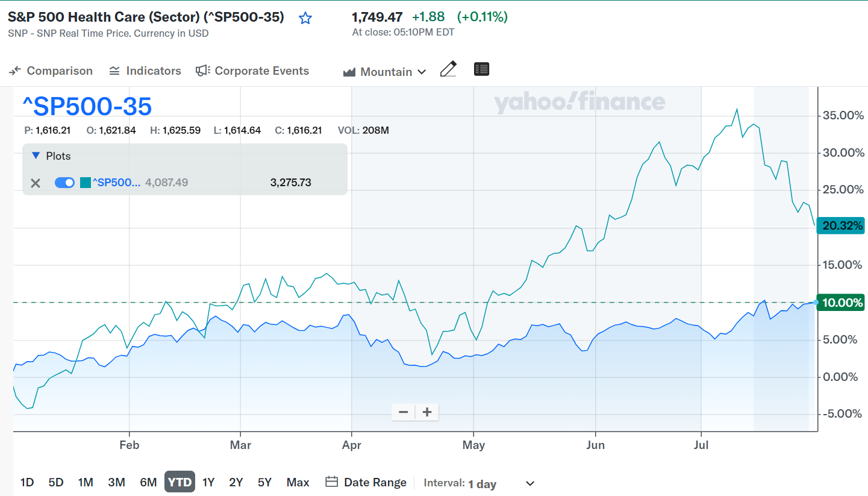Toggle the comparison plot visibility switch
The image size is (868, 496).
(64, 183)
